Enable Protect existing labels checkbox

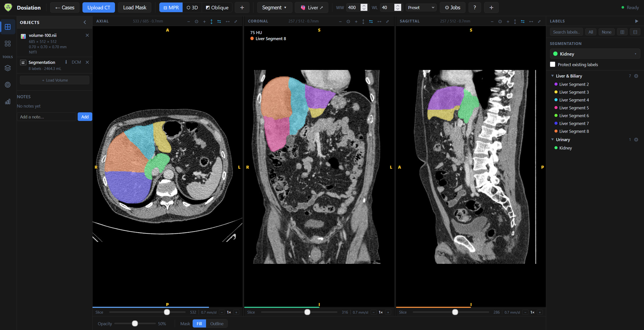point(553,64)
